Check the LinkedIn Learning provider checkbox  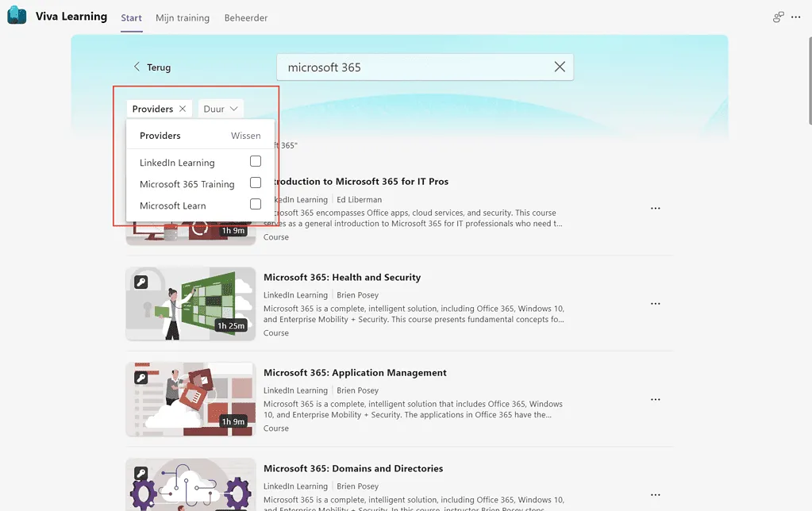(255, 162)
